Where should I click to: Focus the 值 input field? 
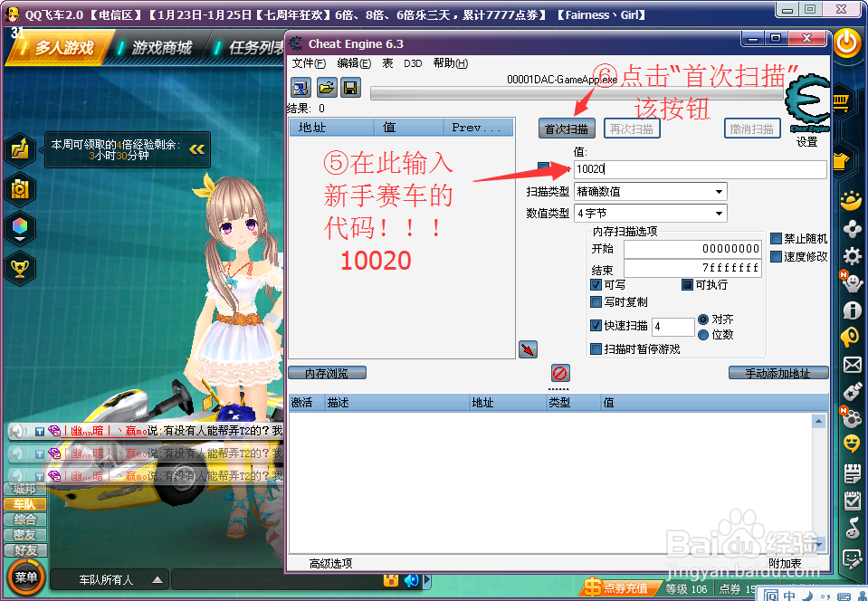pos(701,168)
